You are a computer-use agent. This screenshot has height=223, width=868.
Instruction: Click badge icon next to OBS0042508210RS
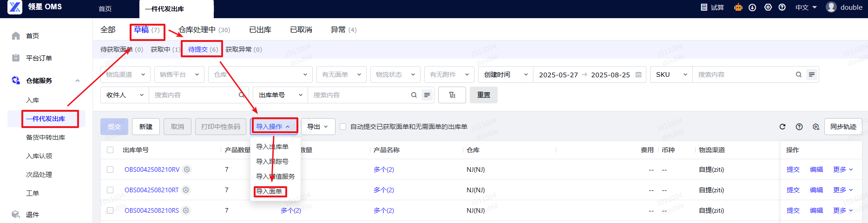[x=186, y=210]
